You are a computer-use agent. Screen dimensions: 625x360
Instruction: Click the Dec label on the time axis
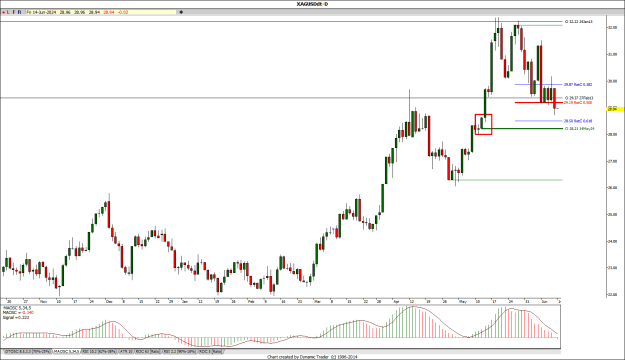point(108,302)
